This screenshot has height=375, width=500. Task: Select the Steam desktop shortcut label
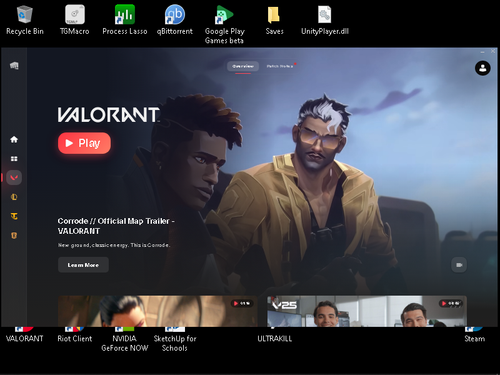[475, 339]
